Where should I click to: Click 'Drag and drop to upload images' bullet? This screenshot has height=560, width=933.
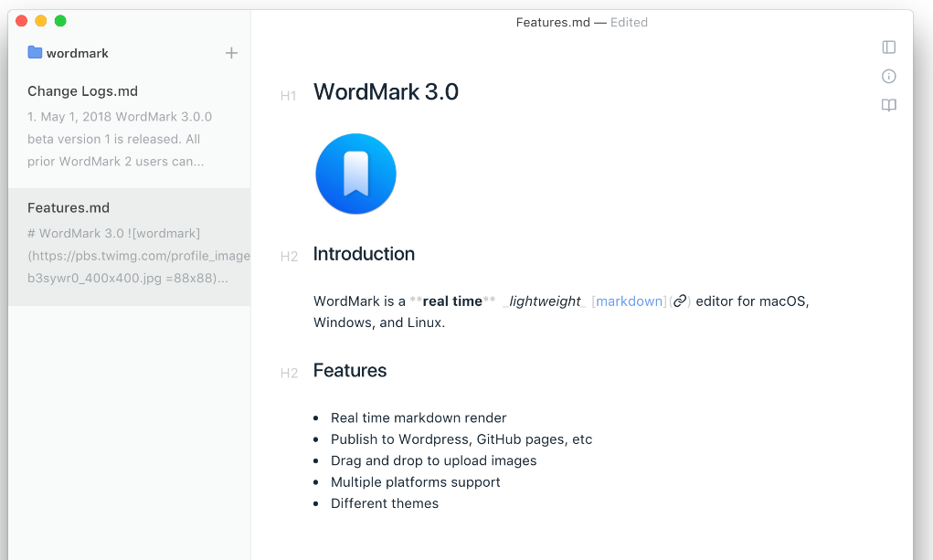pyautogui.click(x=433, y=460)
